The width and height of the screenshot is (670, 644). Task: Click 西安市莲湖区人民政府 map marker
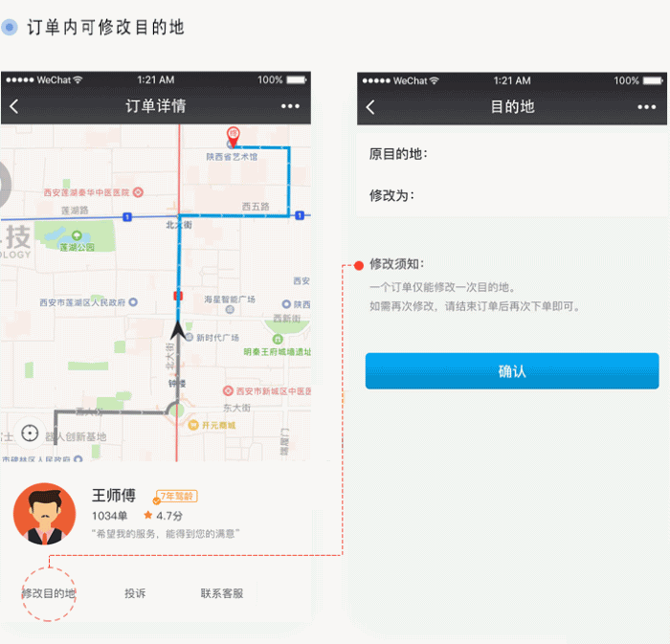pos(131,302)
